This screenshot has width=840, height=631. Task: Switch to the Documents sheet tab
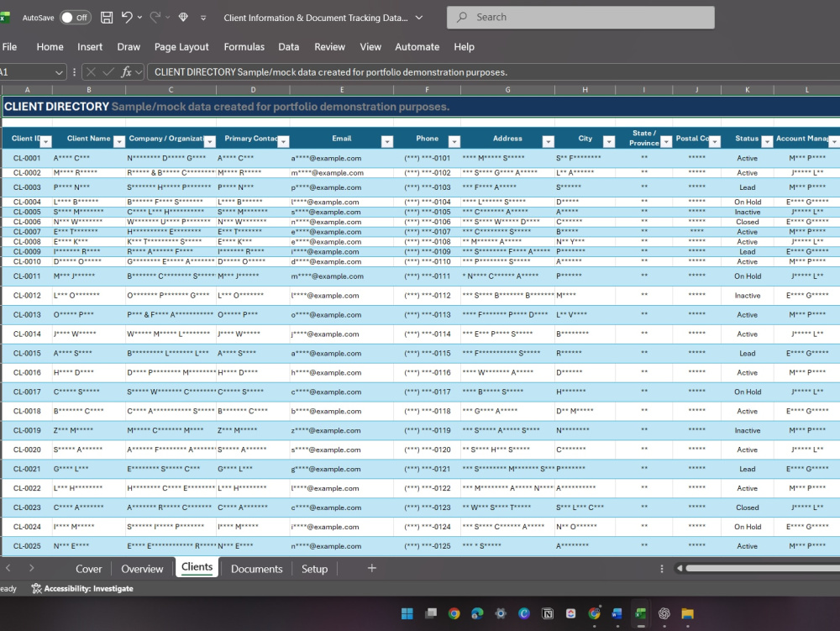click(256, 569)
